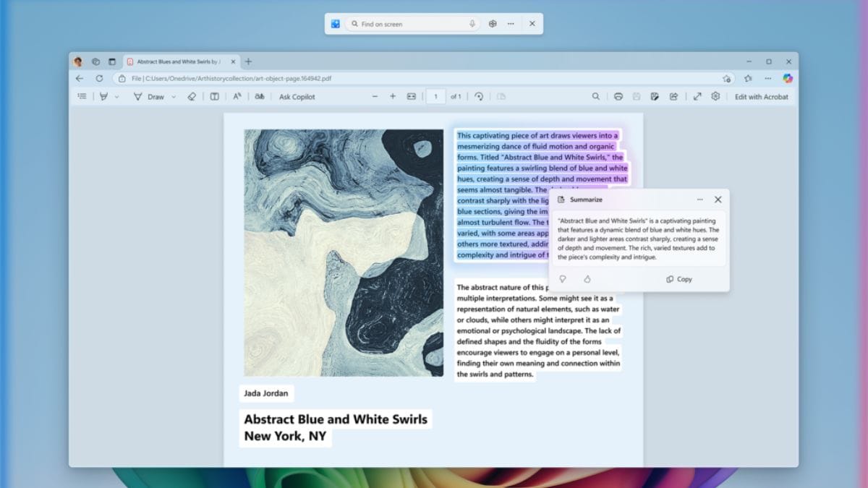
Task: Add this page to favorites
Action: [x=726, y=78]
